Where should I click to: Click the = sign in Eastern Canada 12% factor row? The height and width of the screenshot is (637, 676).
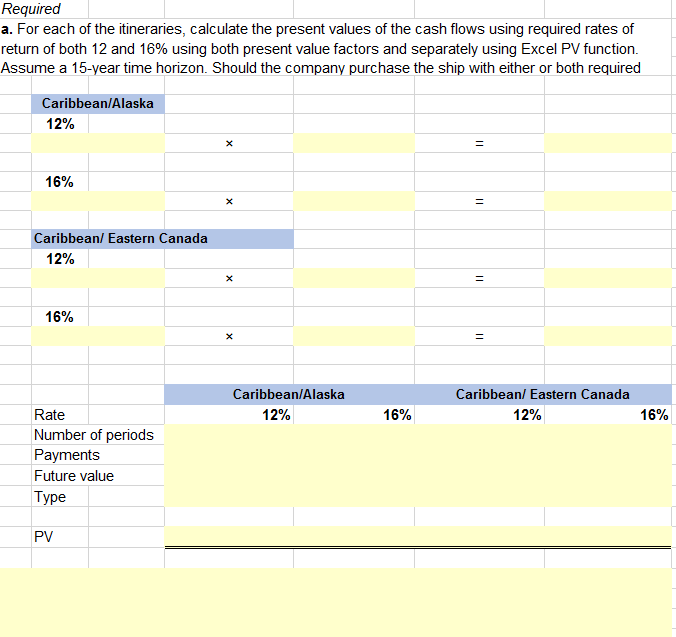pyautogui.click(x=479, y=278)
